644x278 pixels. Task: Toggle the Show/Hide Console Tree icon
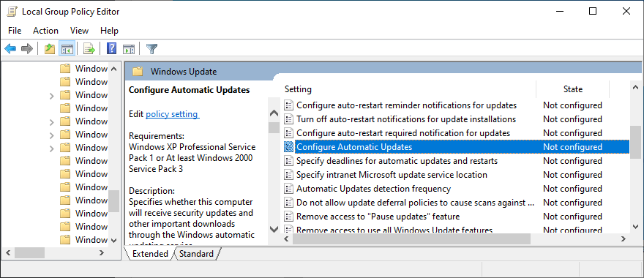[67, 49]
